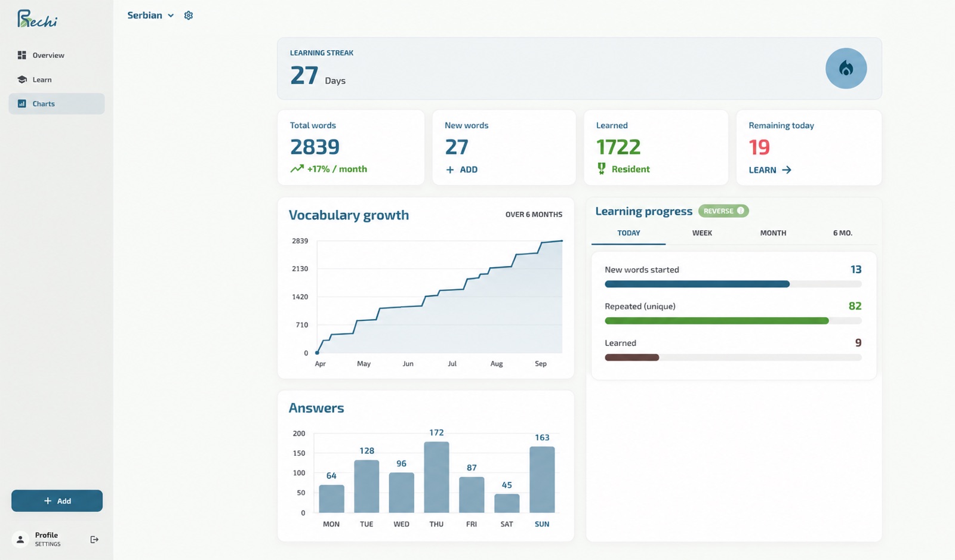Click ADD under New words
This screenshot has height=560, width=955.
462,169
